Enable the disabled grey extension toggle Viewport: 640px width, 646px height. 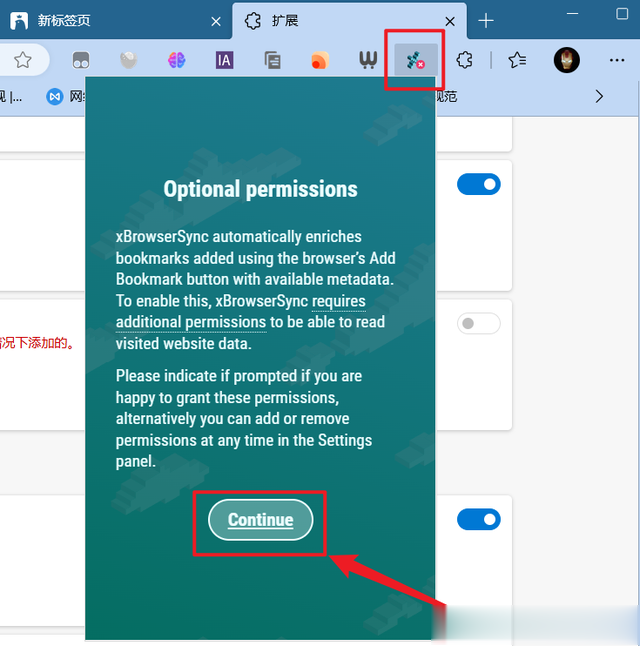click(479, 323)
